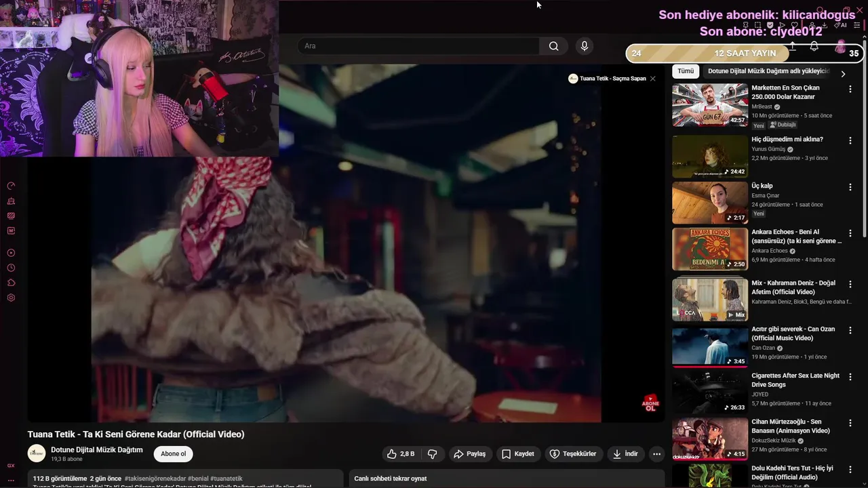
Task: Open Hiç düşmedim mi aklına thumbnail
Action: click(710, 157)
